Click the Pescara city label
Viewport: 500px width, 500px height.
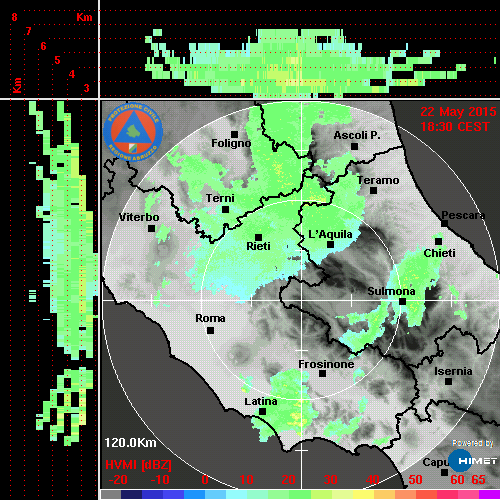pyautogui.click(x=463, y=215)
